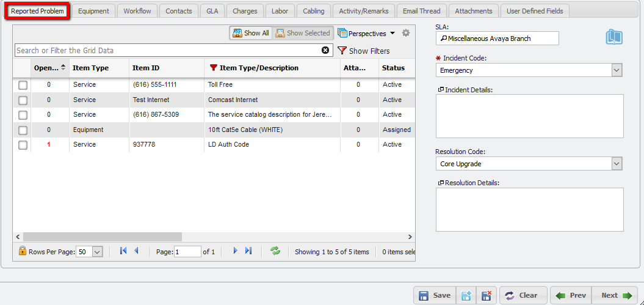The height and width of the screenshot is (305, 644).
Task: Switch to the Workflow tab
Action: (x=137, y=11)
